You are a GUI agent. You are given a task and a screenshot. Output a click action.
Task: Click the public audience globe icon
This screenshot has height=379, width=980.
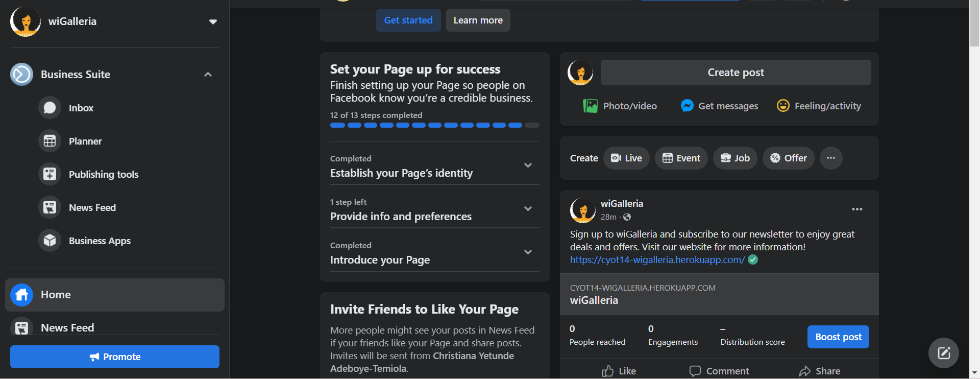(627, 217)
